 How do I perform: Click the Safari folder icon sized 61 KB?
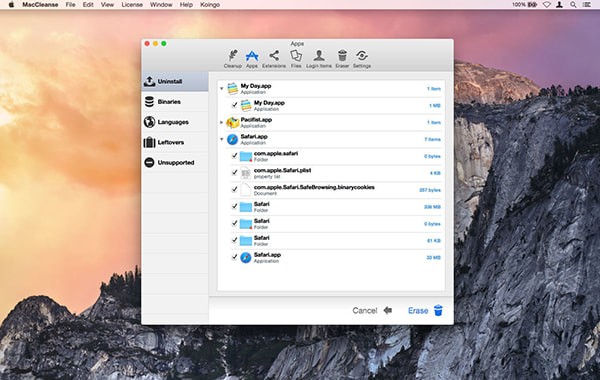tap(246, 241)
